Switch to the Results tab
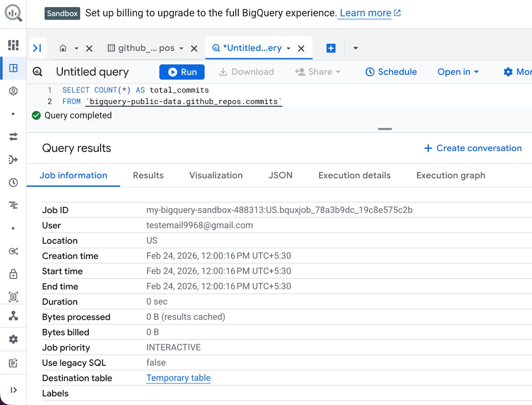The width and height of the screenshot is (532, 405). pos(148,175)
